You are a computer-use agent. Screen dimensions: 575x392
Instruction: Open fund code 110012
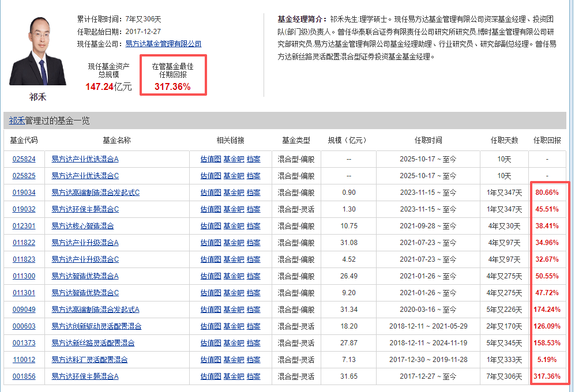(x=24, y=360)
